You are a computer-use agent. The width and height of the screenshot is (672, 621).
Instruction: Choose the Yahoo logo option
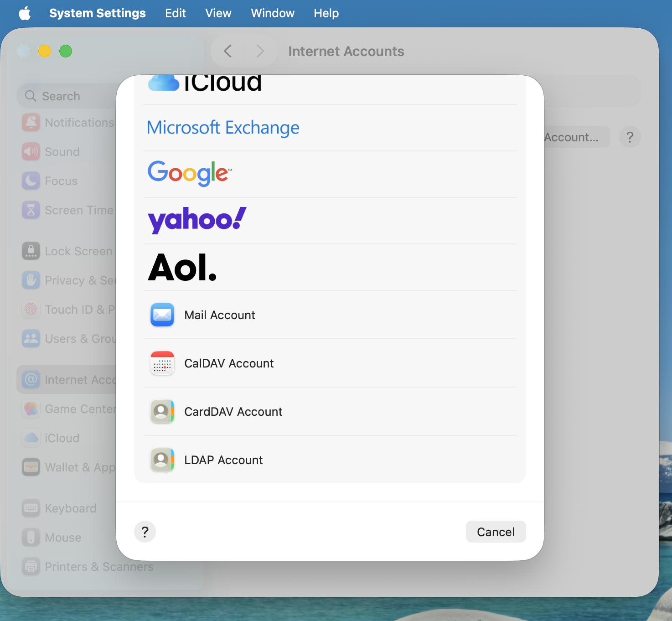197,220
